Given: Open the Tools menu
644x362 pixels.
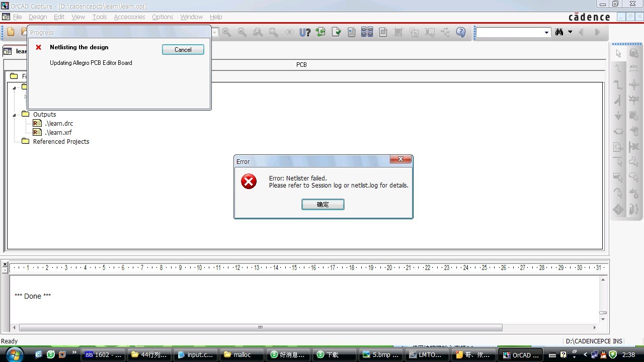Looking at the screenshot, I should point(100,17).
